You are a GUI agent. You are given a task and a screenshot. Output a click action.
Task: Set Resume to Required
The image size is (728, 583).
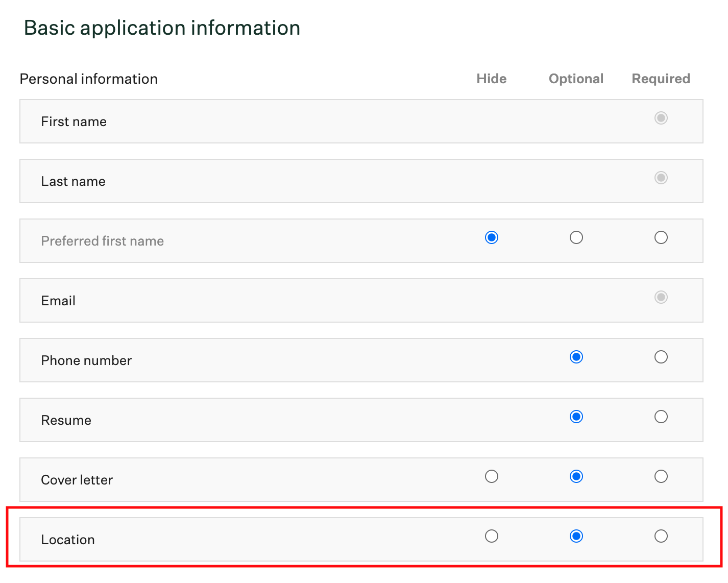661,417
